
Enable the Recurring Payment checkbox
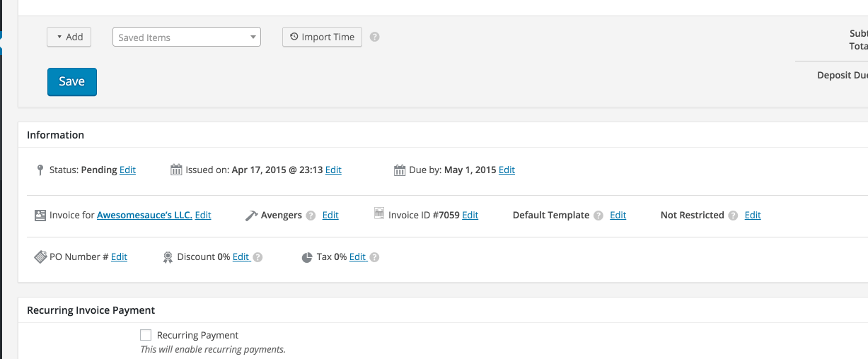(146, 335)
